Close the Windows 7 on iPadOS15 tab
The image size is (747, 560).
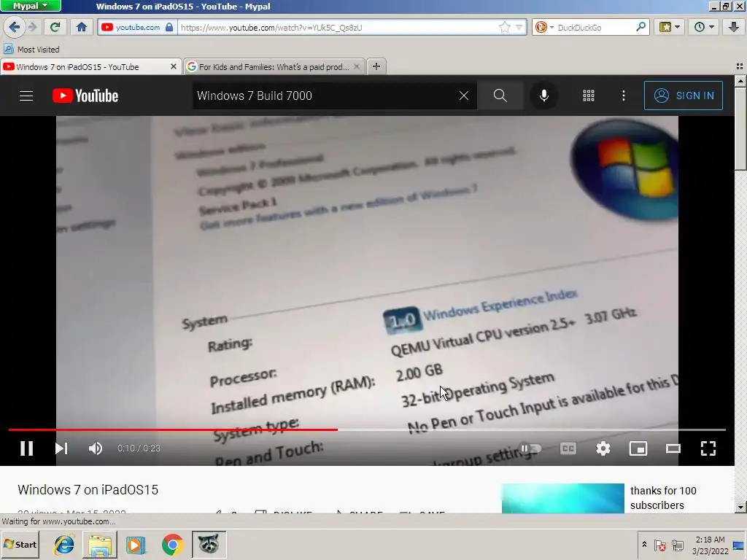point(174,66)
